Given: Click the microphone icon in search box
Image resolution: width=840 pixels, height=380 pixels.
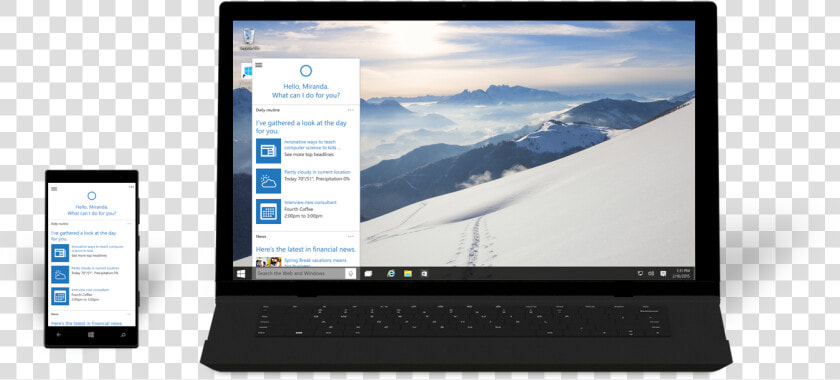Looking at the screenshot, I should pyautogui.click(x=351, y=273).
